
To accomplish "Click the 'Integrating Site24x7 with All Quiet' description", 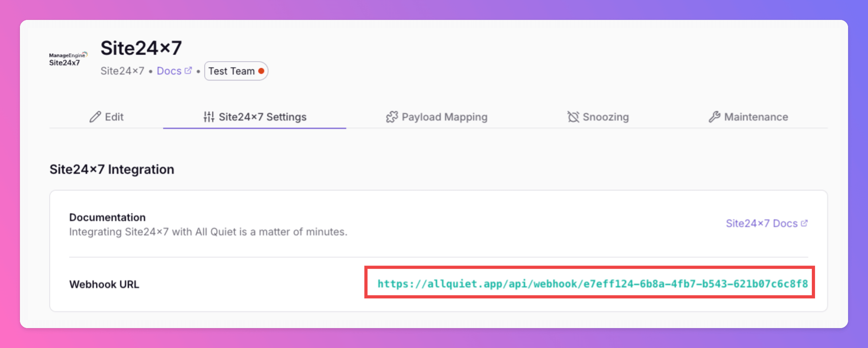I will pos(208,232).
